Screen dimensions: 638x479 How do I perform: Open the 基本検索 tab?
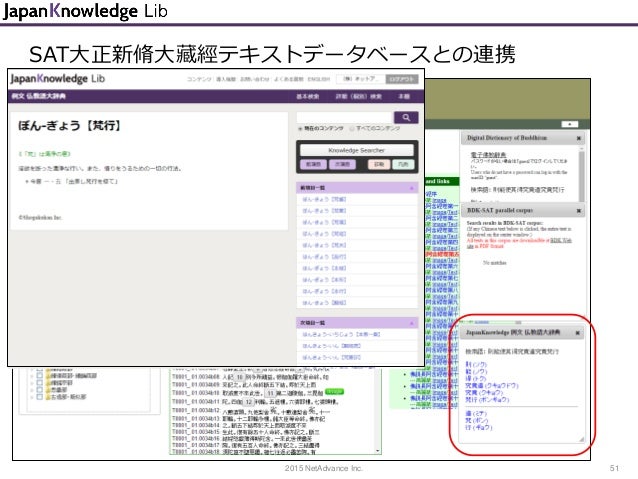point(308,96)
